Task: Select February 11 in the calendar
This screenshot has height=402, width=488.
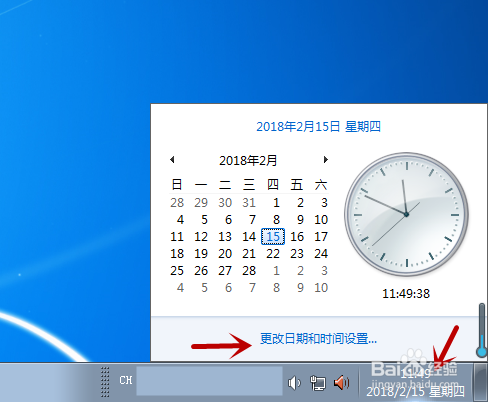Action: [177, 237]
